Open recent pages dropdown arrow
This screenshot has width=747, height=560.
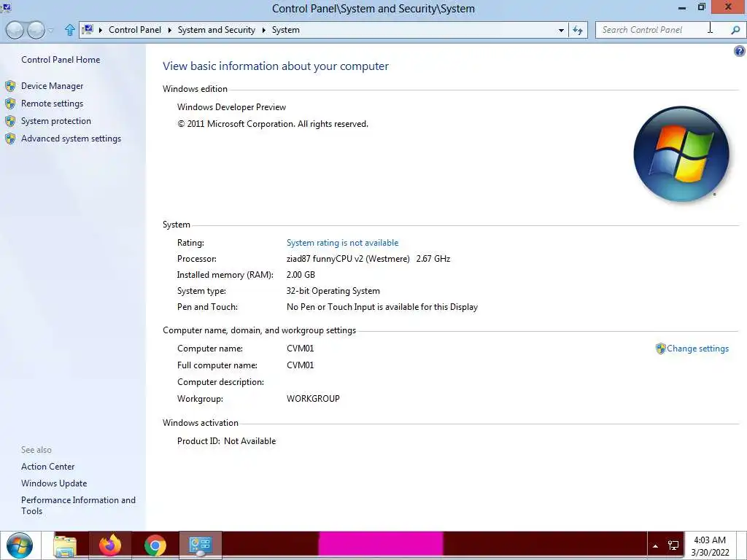51,31
